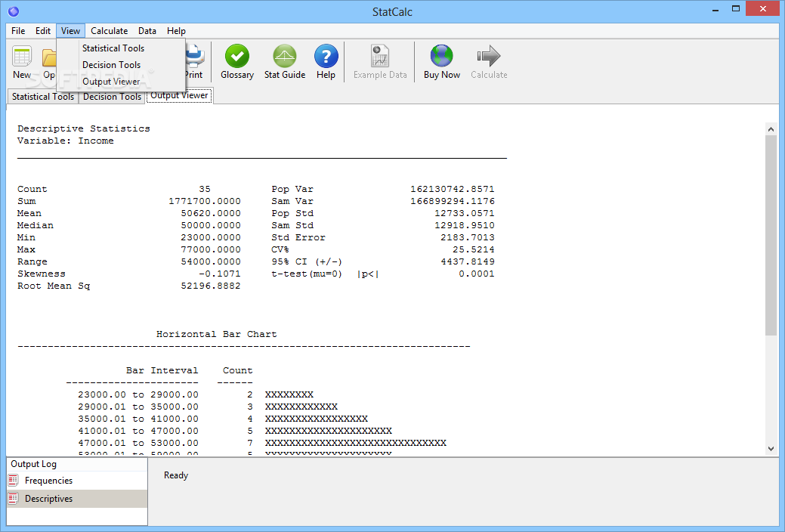Image resolution: width=785 pixels, height=532 pixels.
Task: Click the Descriptives log entry icon
Action: [14, 499]
